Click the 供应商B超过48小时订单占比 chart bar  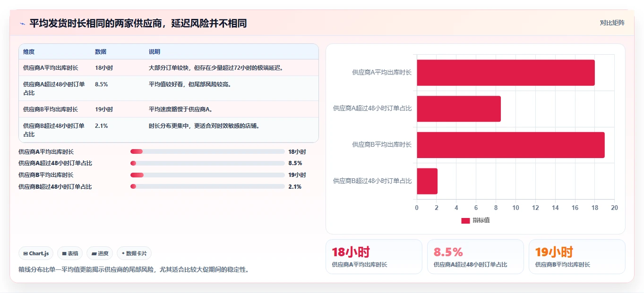pyautogui.click(x=427, y=181)
